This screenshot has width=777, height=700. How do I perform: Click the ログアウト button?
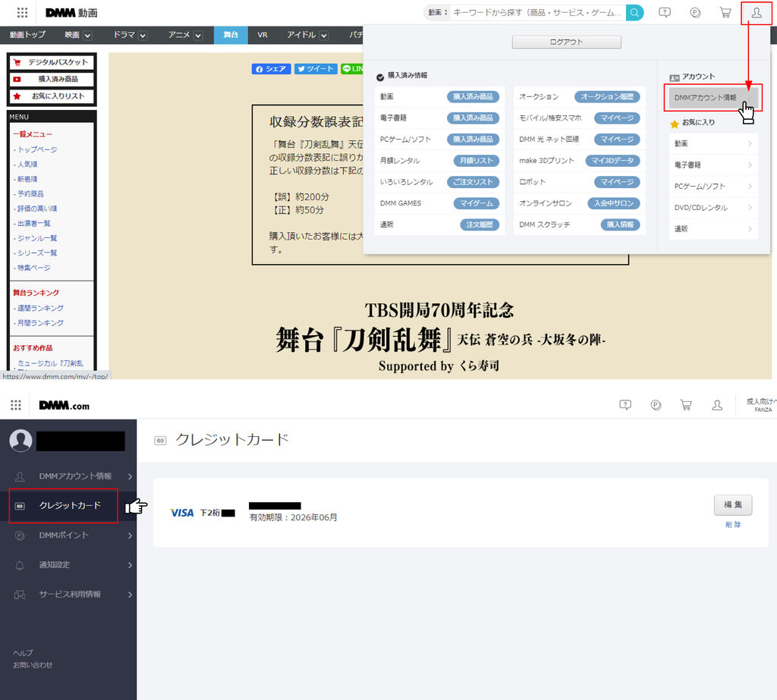[566, 42]
